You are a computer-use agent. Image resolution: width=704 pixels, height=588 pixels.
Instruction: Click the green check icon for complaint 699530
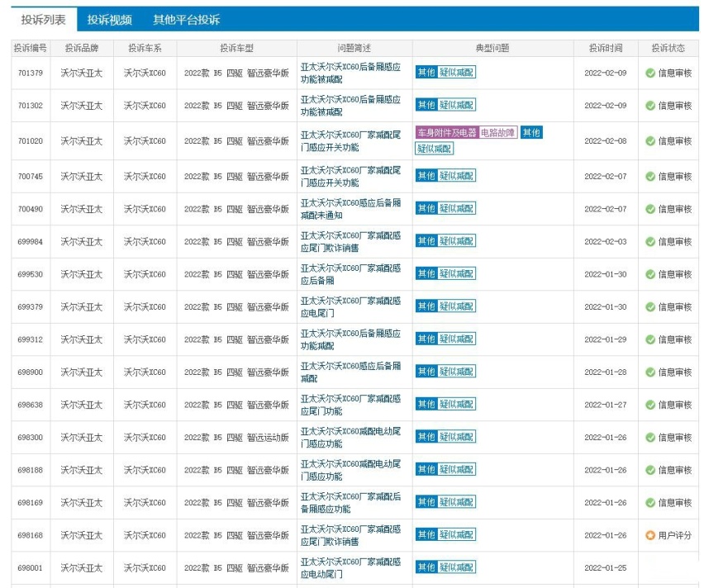[x=650, y=274]
